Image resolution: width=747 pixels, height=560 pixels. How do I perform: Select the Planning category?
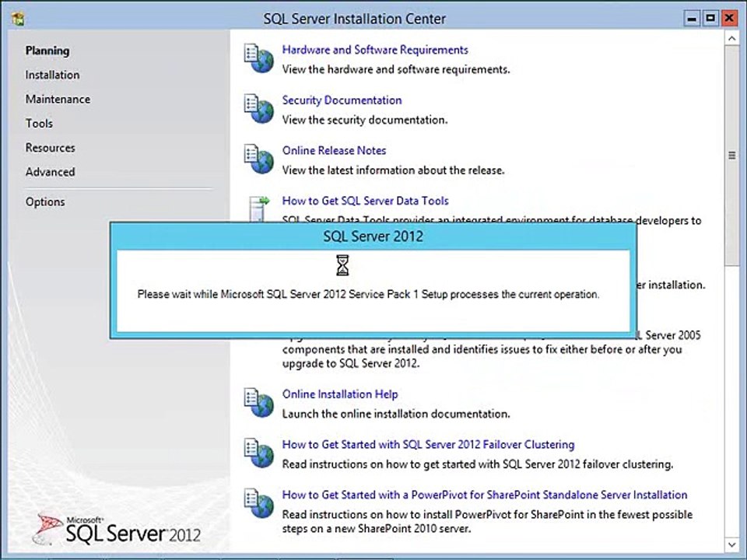pos(47,51)
